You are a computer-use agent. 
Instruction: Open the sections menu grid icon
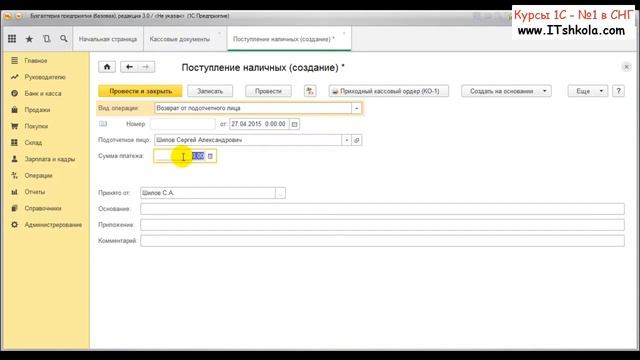pos(12,39)
